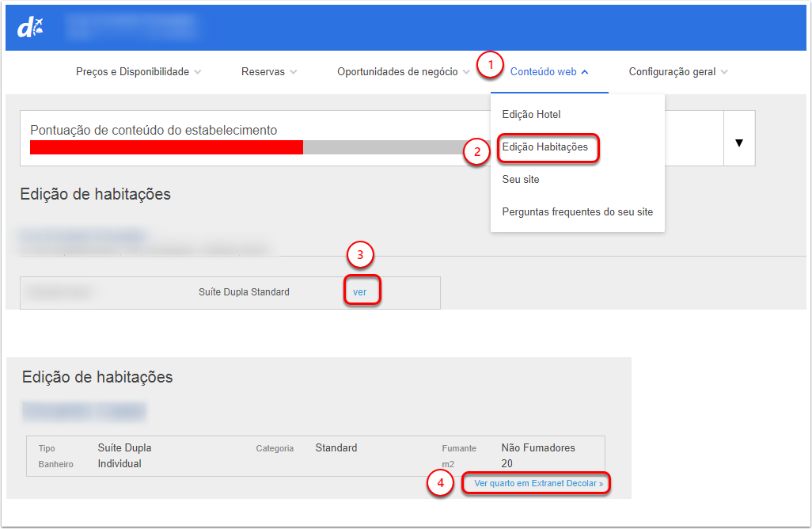Click the step 1 numbered marker
Viewport: 812px width, 529px height.
point(491,65)
